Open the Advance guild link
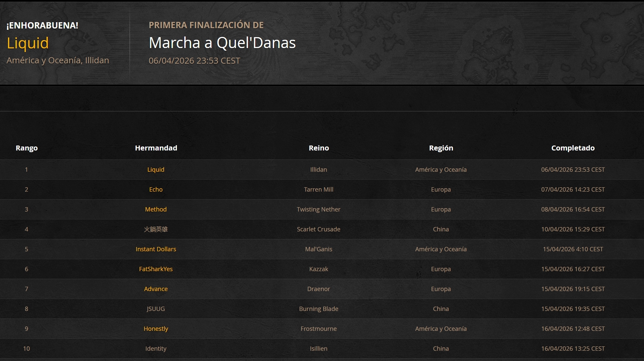 click(x=156, y=289)
